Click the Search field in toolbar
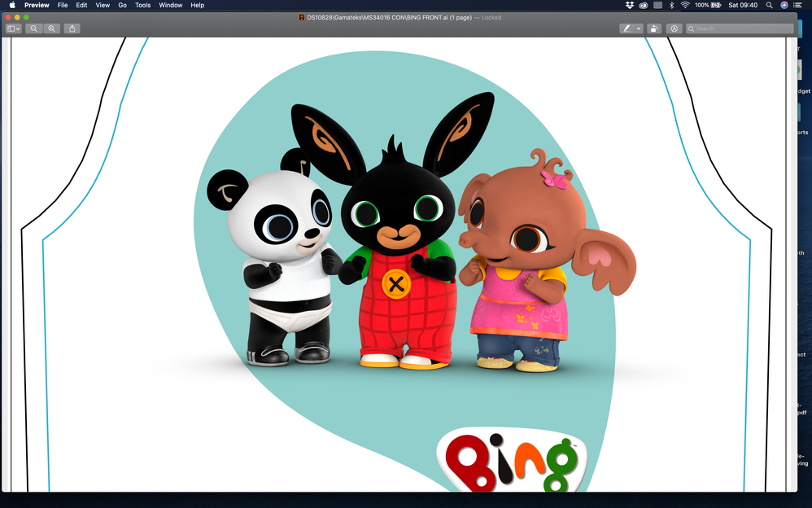This screenshot has width=812, height=508. (x=740, y=28)
